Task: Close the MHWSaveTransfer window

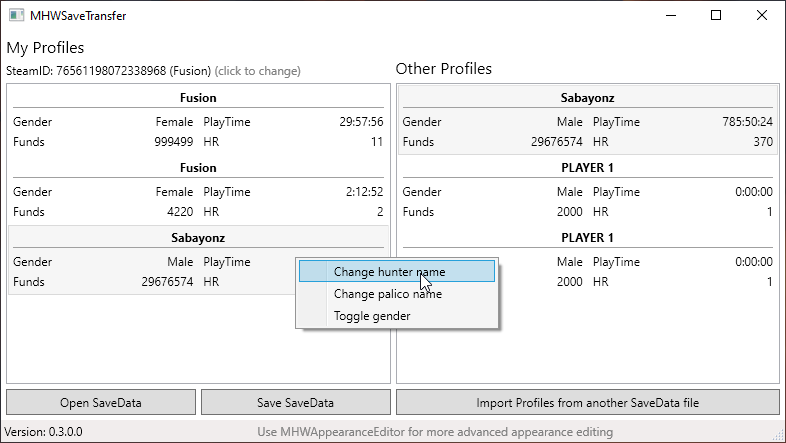Action: (762, 16)
